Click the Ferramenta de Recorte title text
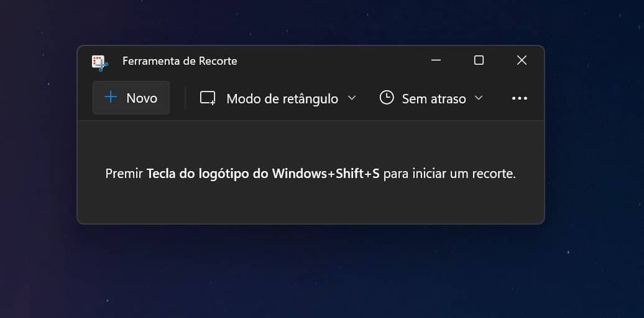This screenshot has height=318, width=644. 180,61
